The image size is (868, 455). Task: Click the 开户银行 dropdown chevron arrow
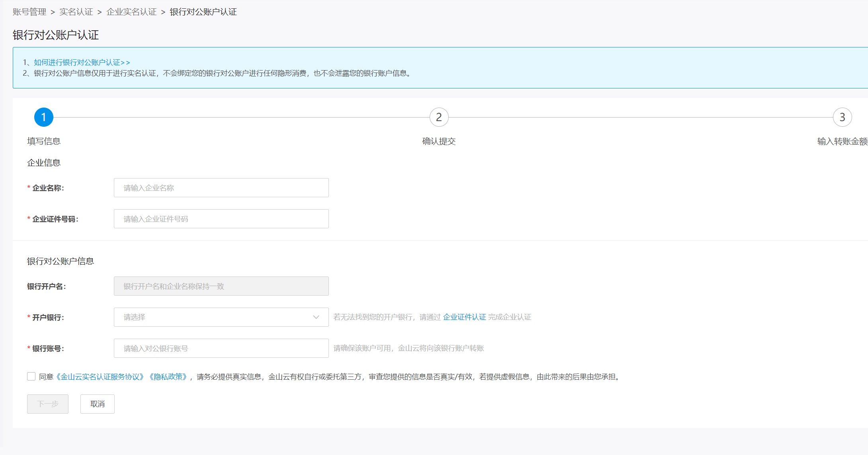(316, 317)
